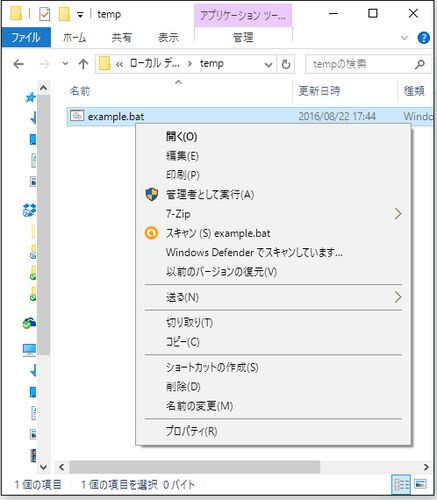Switch to large icons view in status bar

point(420,484)
